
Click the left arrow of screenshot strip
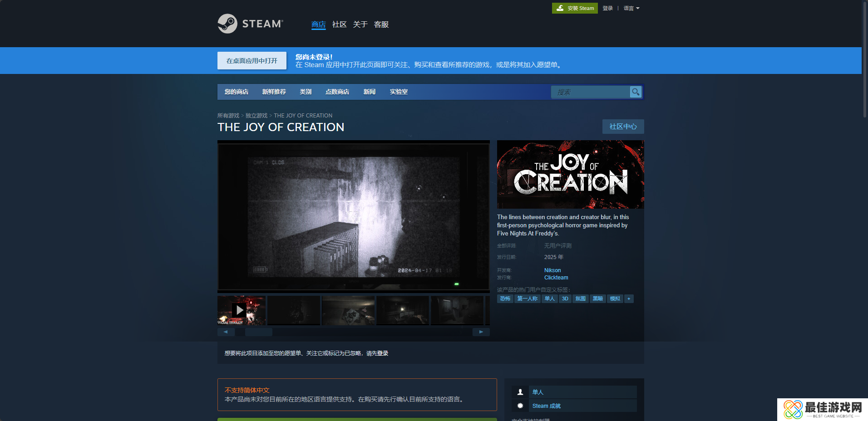pyautogui.click(x=226, y=332)
